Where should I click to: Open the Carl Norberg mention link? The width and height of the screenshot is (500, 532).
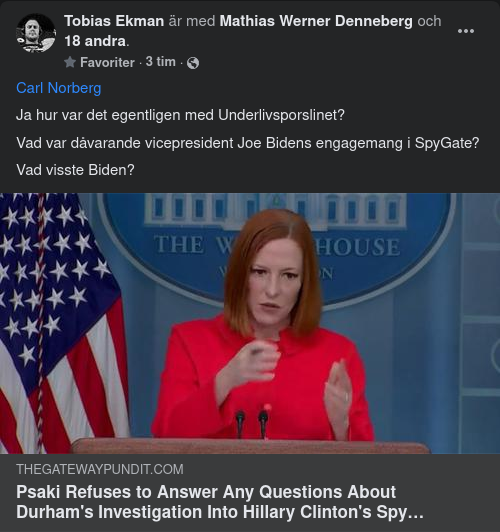pyautogui.click(x=59, y=88)
